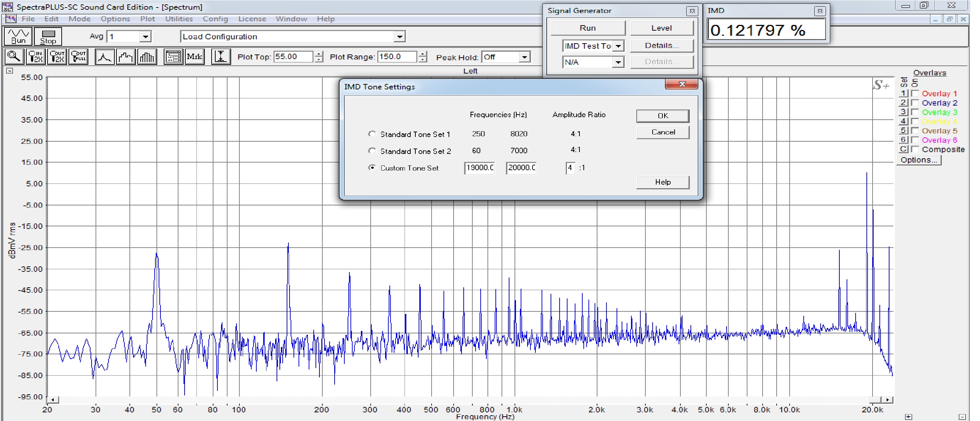This screenshot has height=421, width=980.
Task: Open the Utilities menu
Action: [x=178, y=19]
